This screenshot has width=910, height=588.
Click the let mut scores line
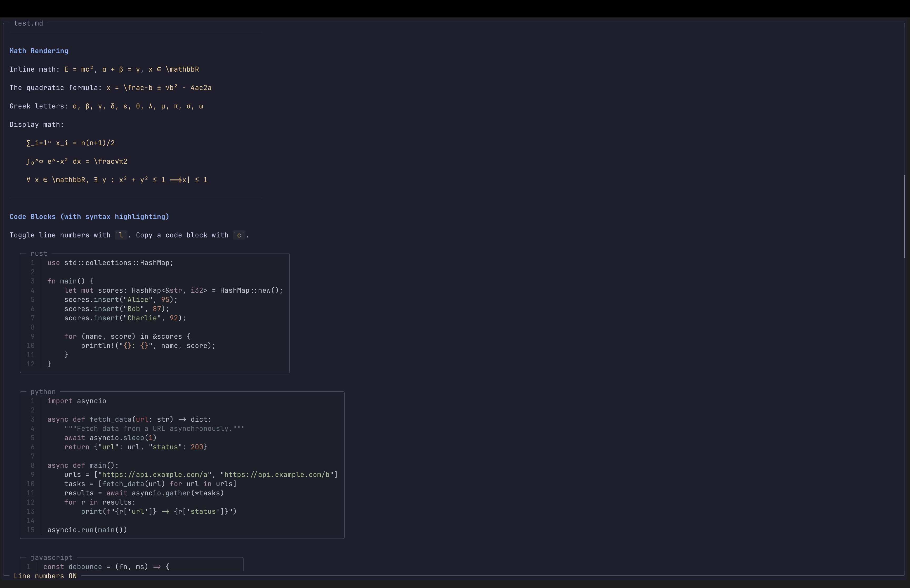174,290
